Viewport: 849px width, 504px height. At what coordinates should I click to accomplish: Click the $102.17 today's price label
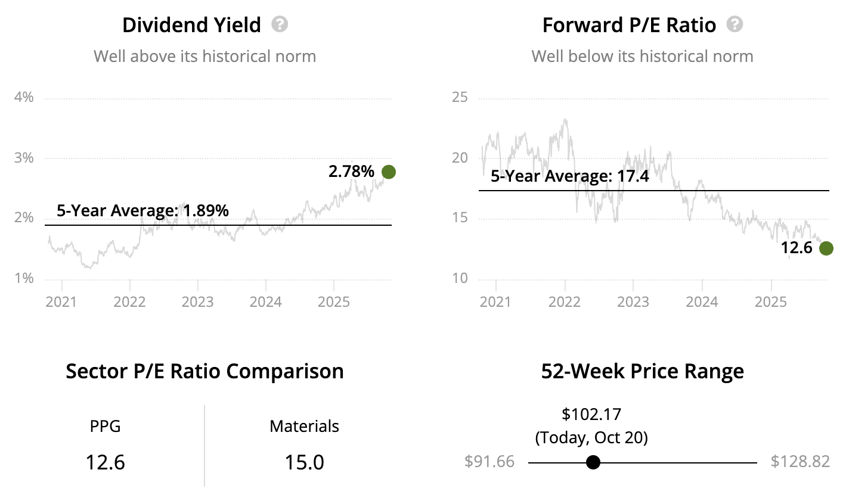(x=591, y=414)
